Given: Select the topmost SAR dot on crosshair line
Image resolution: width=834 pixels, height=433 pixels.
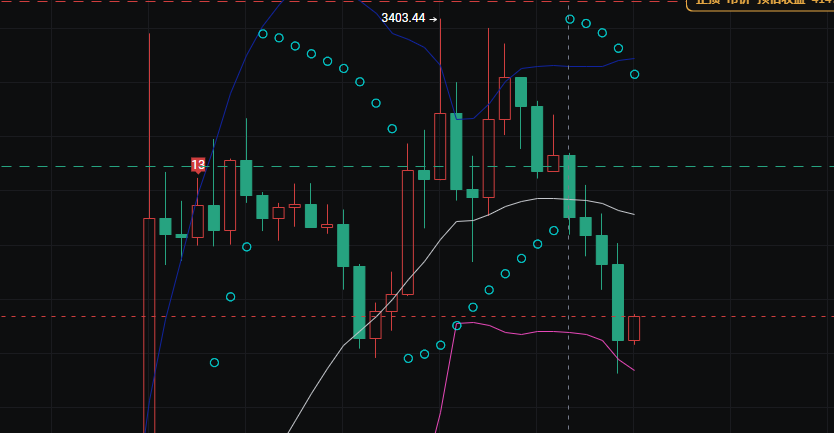Looking at the screenshot, I should tap(570, 19).
